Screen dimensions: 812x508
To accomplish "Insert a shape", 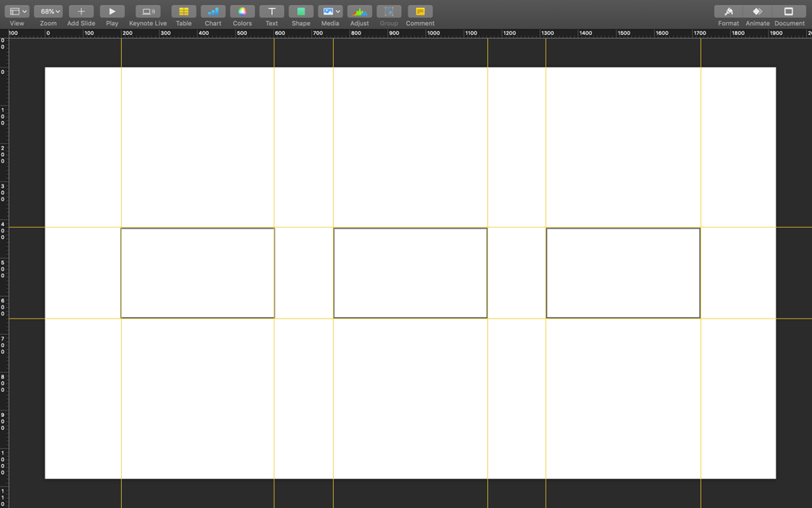I will click(301, 11).
